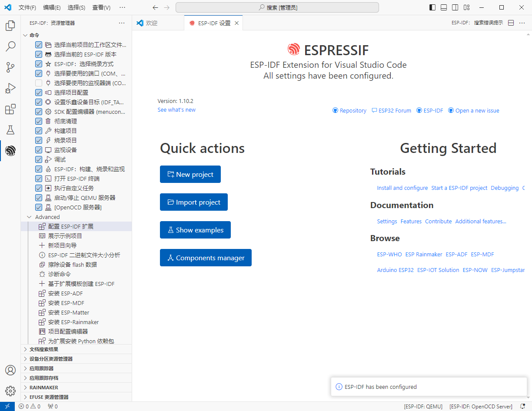The height and width of the screenshot is (411, 532).
Task: Open the overflow menu after 查看(V)
Action: (x=122, y=7)
